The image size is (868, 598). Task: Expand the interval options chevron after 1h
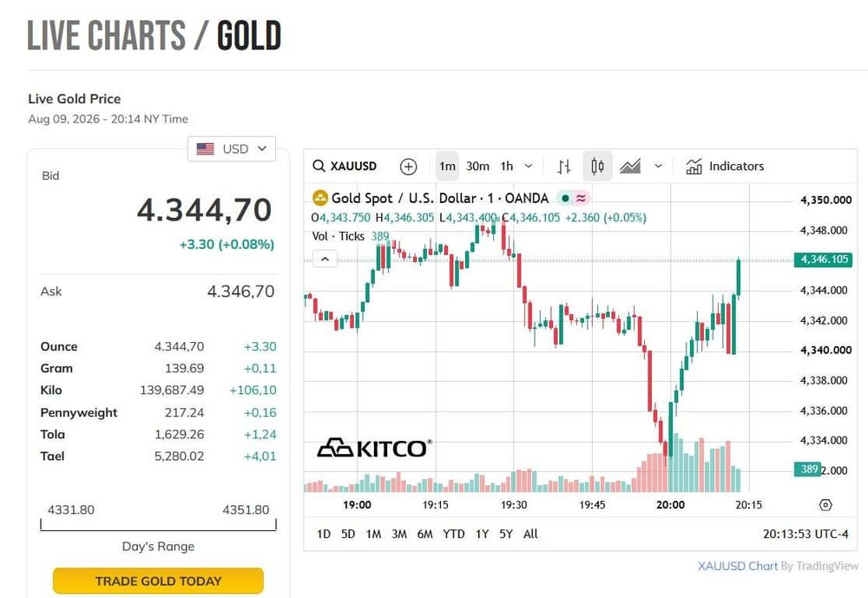pos(529,166)
